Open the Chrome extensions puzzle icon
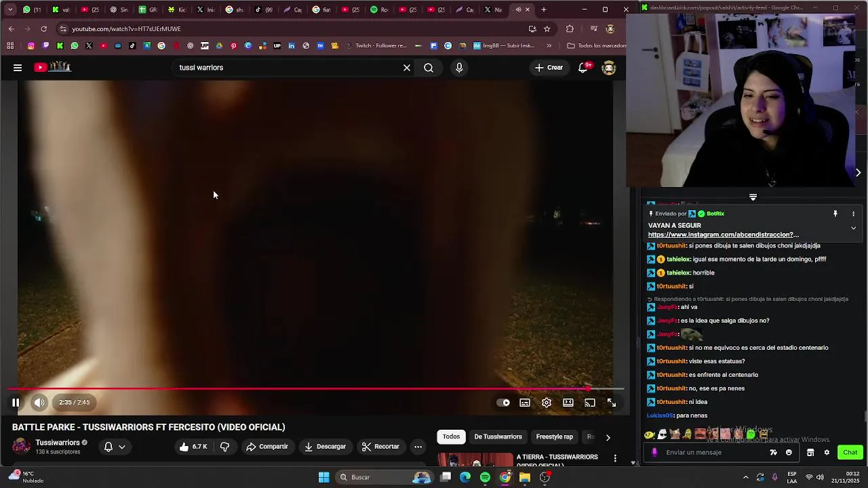Image resolution: width=868 pixels, height=488 pixels. pyautogui.click(x=570, y=28)
